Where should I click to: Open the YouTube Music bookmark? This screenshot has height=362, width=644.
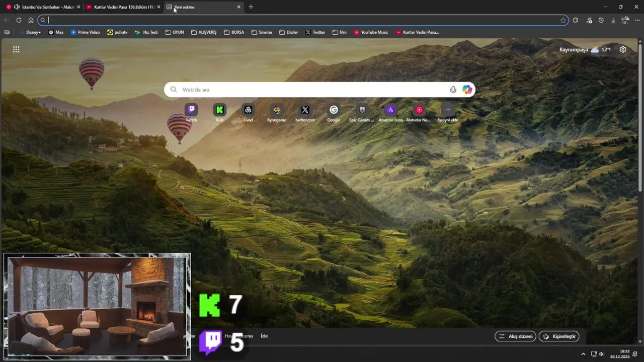(371, 32)
